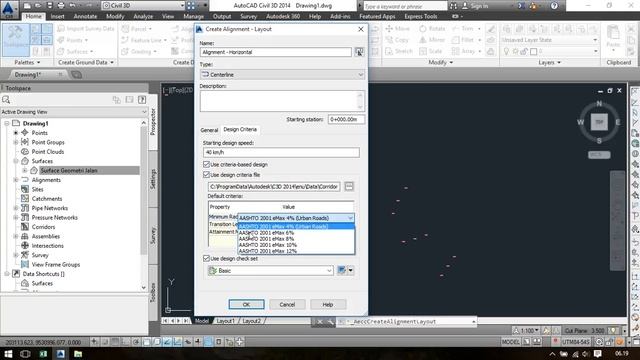This screenshot has width=640, height=360.
Task: Click the Catchments tree icon
Action: 25,198
